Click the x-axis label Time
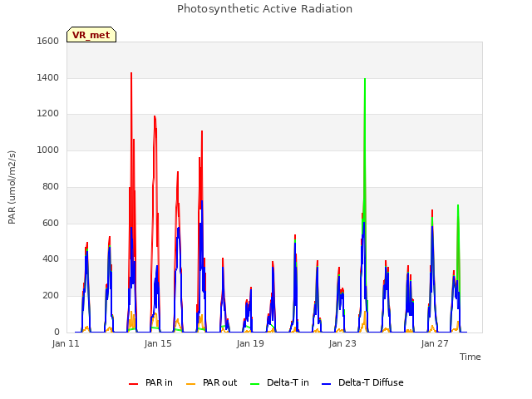Screen dimensions: 532x399 (470, 357)
